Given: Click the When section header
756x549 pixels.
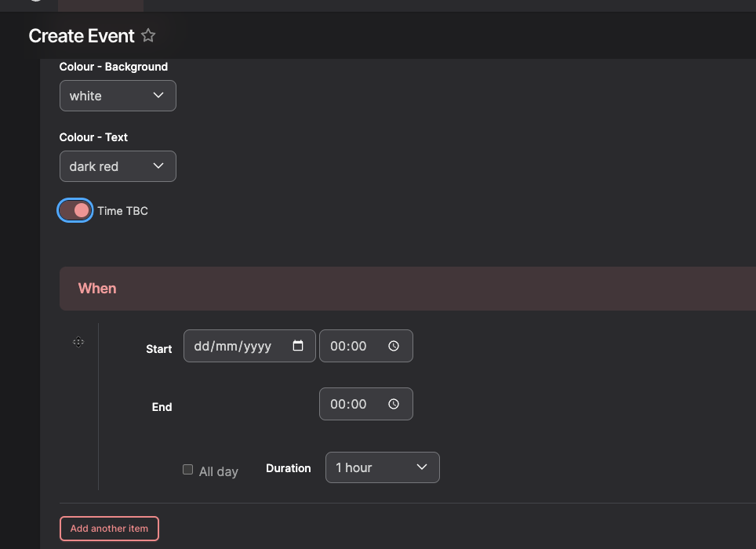Looking at the screenshot, I should tap(96, 288).
